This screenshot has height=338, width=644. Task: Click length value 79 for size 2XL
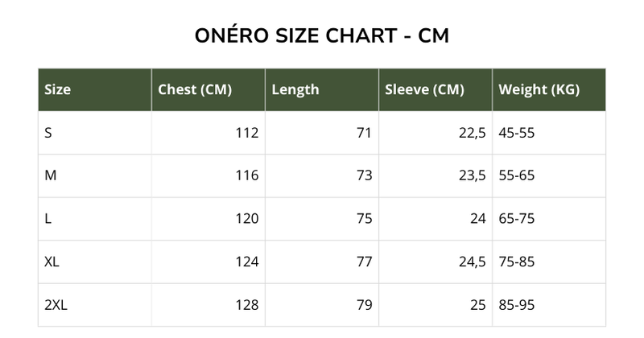[x=364, y=305]
